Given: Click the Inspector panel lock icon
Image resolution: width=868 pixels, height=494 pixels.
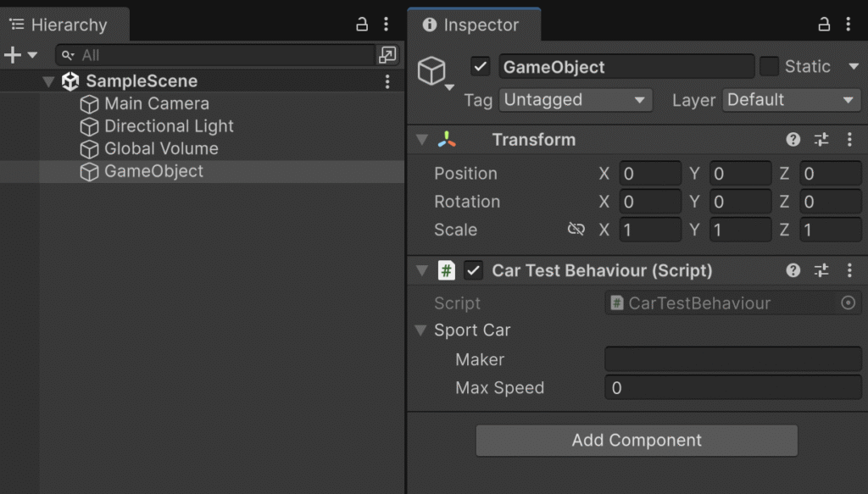Looking at the screenshot, I should point(823,25).
